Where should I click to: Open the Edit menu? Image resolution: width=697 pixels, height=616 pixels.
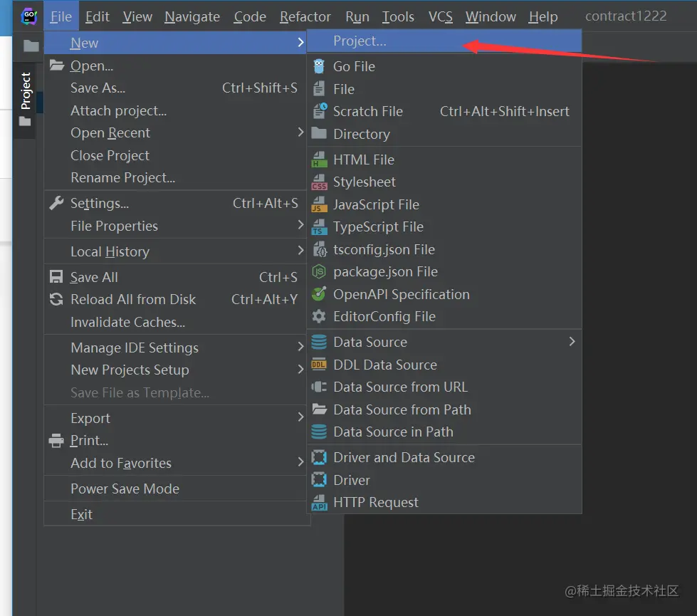click(x=97, y=16)
